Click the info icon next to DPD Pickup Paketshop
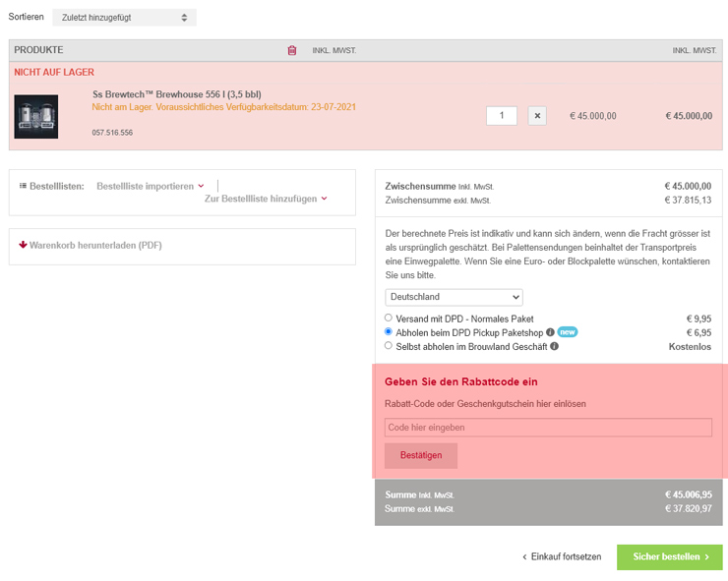The width and height of the screenshot is (728, 581). (550, 332)
